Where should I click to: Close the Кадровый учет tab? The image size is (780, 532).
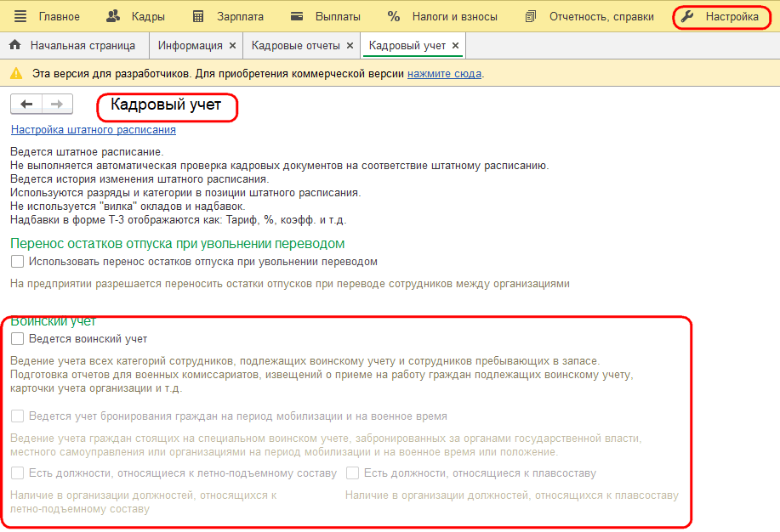point(455,46)
